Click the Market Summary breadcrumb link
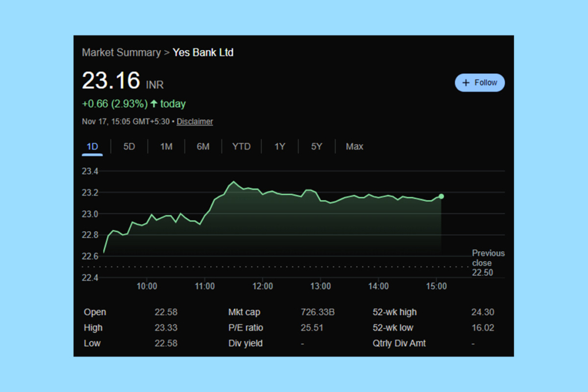The height and width of the screenshot is (392, 588). click(x=121, y=52)
